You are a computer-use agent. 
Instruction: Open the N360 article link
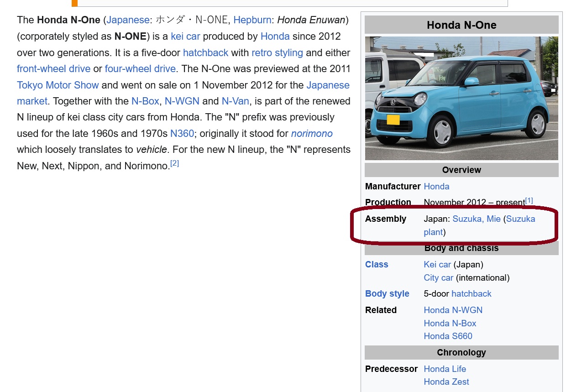[182, 134]
